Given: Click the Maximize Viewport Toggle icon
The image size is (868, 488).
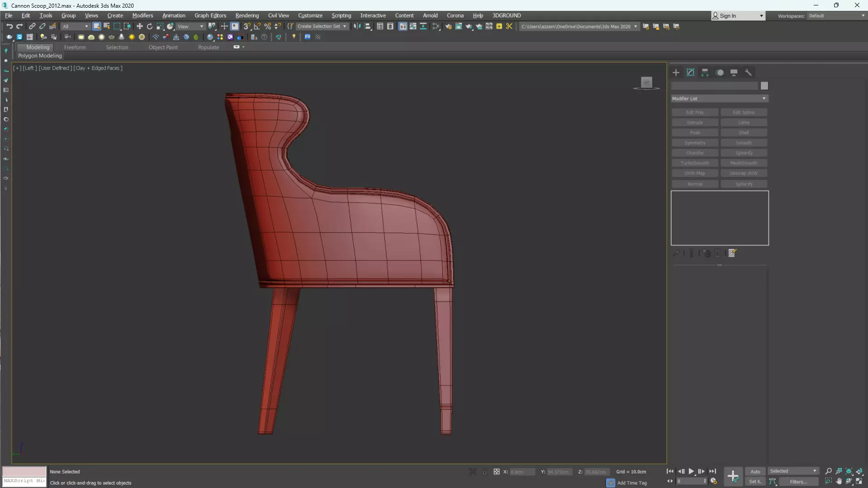Looking at the screenshot, I should click(859, 481).
